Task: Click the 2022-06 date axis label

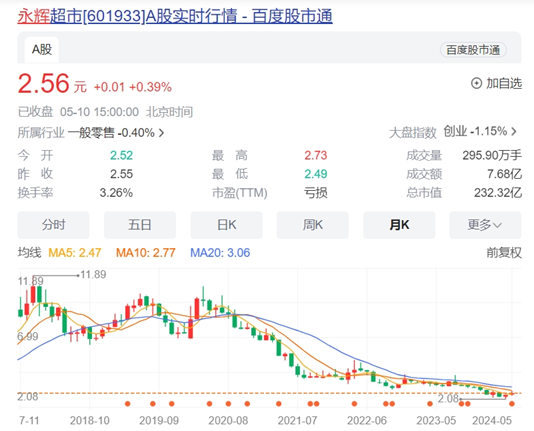Action: [367, 421]
